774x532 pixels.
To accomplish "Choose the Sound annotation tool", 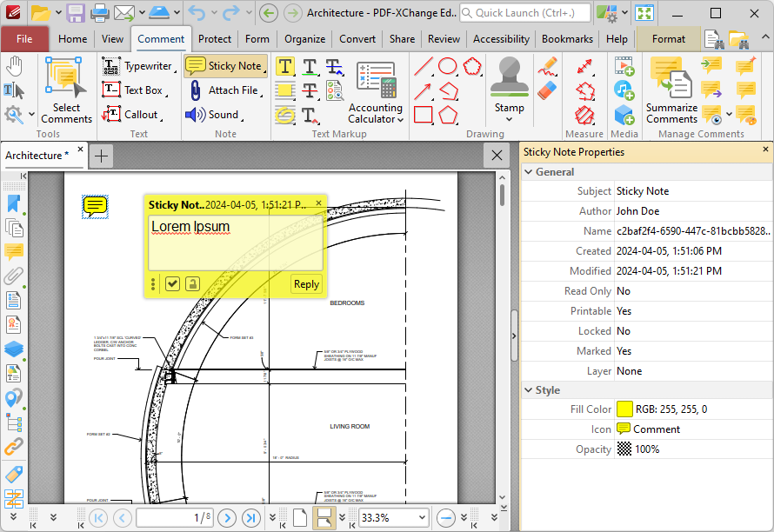I will pos(215,115).
